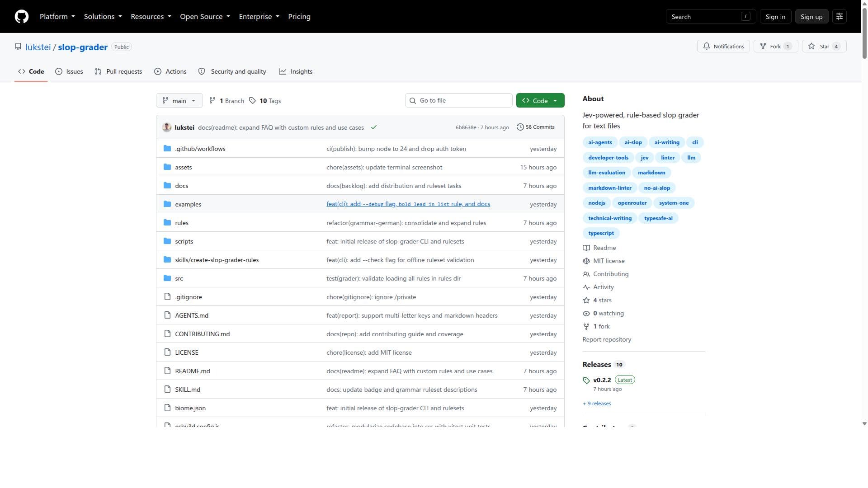Click the book icon beside Readme
This screenshot has height=488, width=868.
[x=586, y=248]
